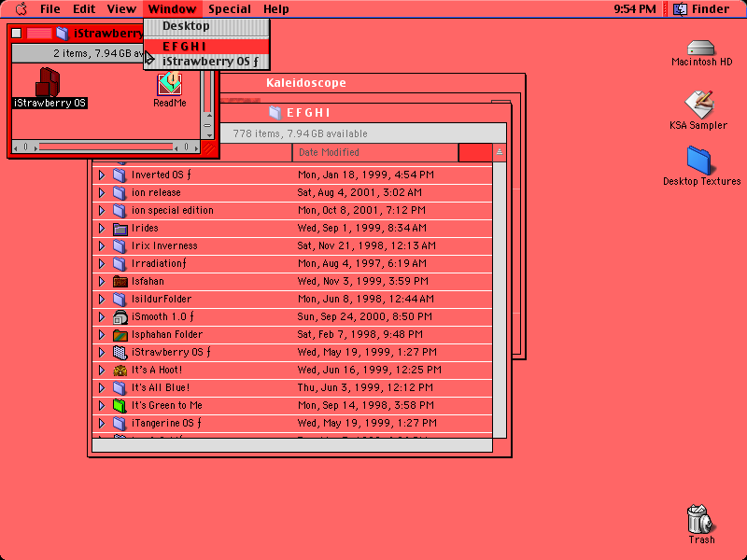This screenshot has width=747, height=560.
Task: Select the row named 'It's A Hoot!'
Action: [292, 370]
